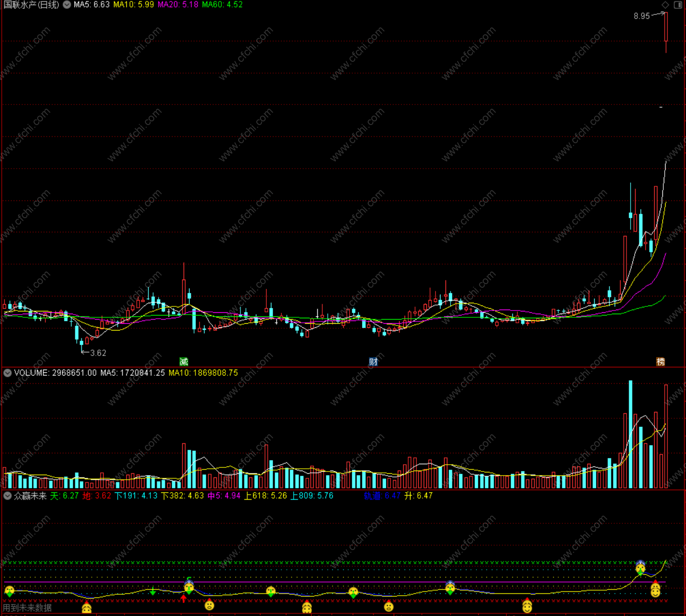Click the volume MA5: 1720841.25 label
686x616 pixels.
(x=132, y=373)
